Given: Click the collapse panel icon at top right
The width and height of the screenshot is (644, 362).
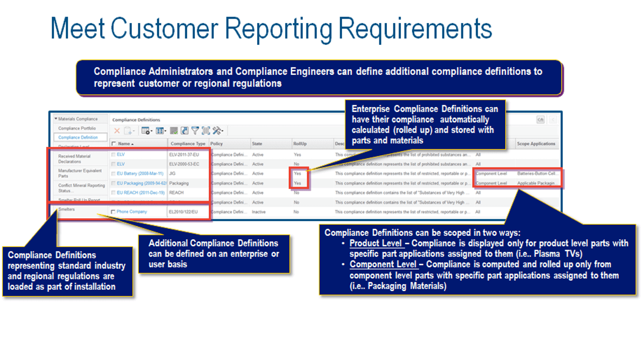Looking at the screenshot, I should click(540, 120).
